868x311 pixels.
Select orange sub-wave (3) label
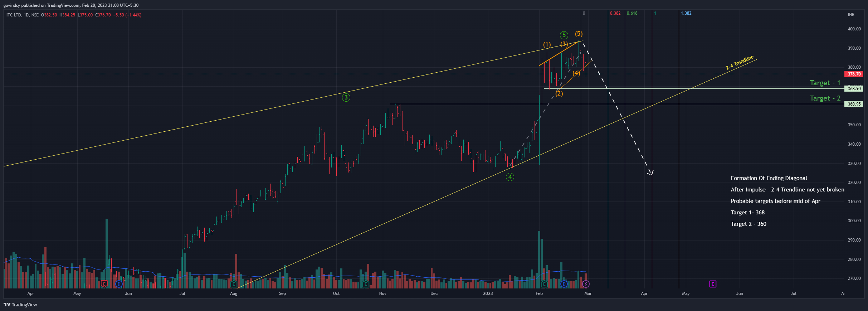(x=564, y=44)
